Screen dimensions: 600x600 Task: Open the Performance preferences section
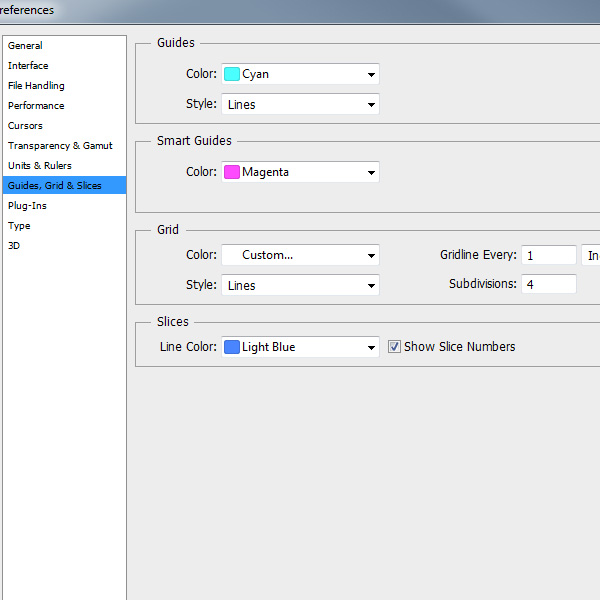[x=36, y=106]
